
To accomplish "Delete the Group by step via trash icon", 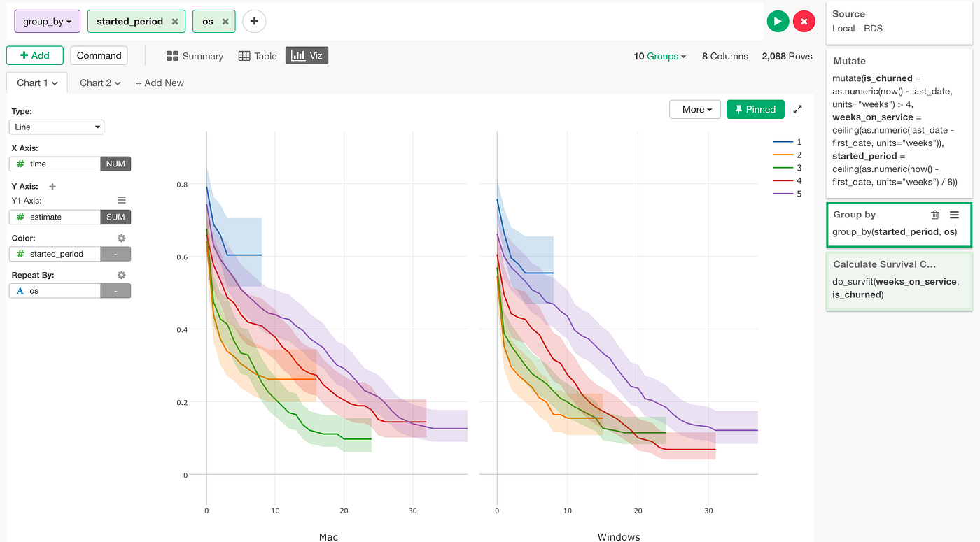I will (935, 215).
